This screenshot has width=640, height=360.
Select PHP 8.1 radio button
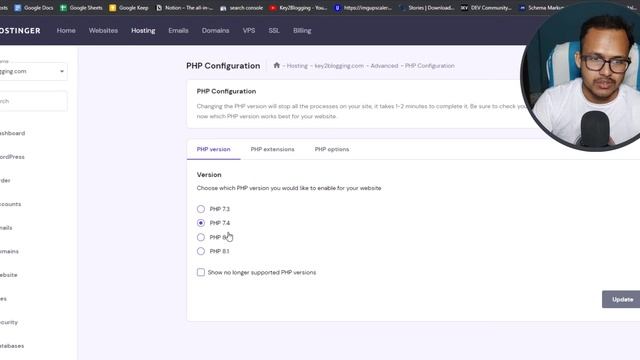[x=201, y=251]
